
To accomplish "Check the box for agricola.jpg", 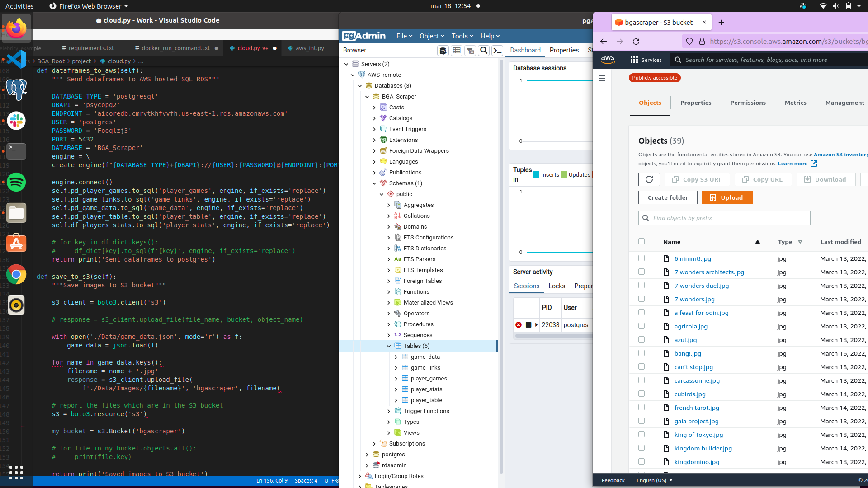I will click(x=641, y=326).
